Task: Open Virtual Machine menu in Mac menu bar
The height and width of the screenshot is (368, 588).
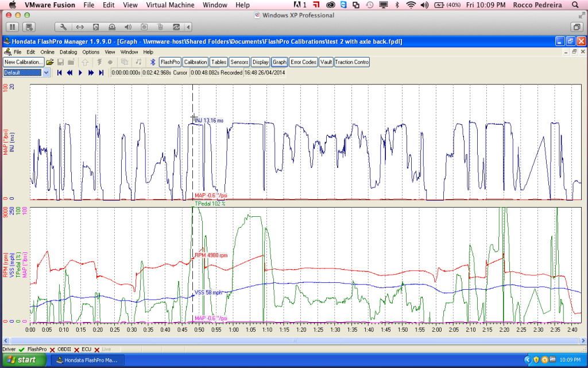Action: pyautogui.click(x=170, y=5)
